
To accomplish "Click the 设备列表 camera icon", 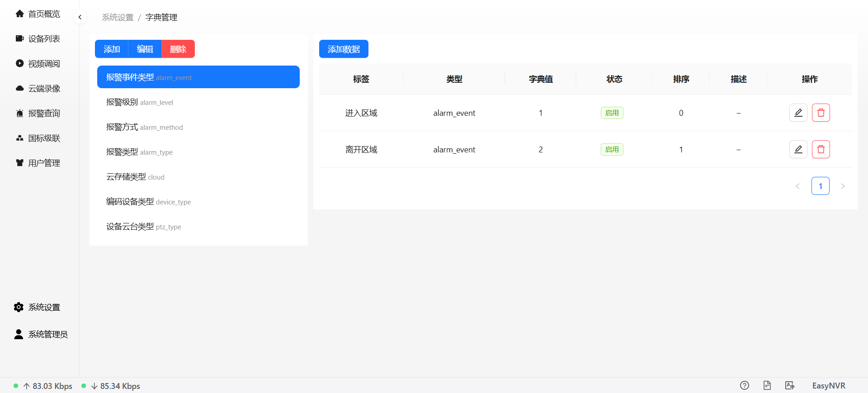I will click(x=19, y=38).
